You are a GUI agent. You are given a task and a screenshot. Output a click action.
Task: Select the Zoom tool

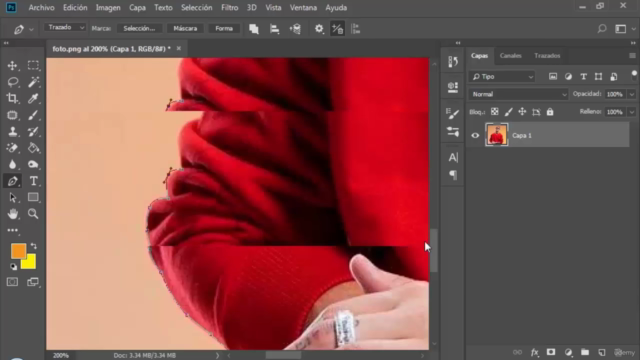(x=33, y=214)
